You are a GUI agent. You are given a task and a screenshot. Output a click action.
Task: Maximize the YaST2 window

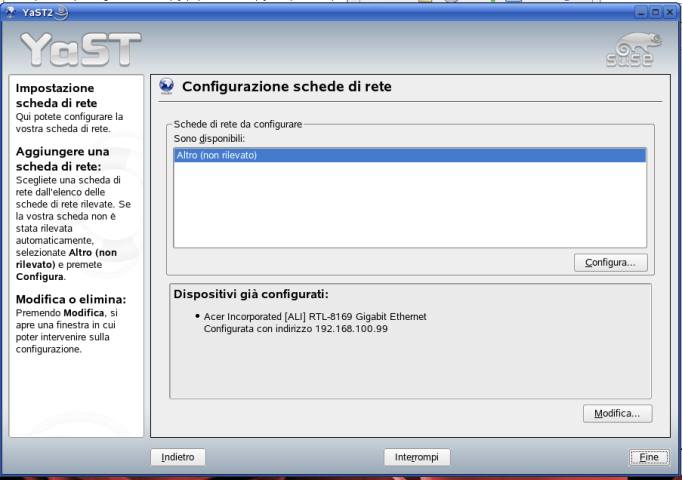[x=655, y=13]
